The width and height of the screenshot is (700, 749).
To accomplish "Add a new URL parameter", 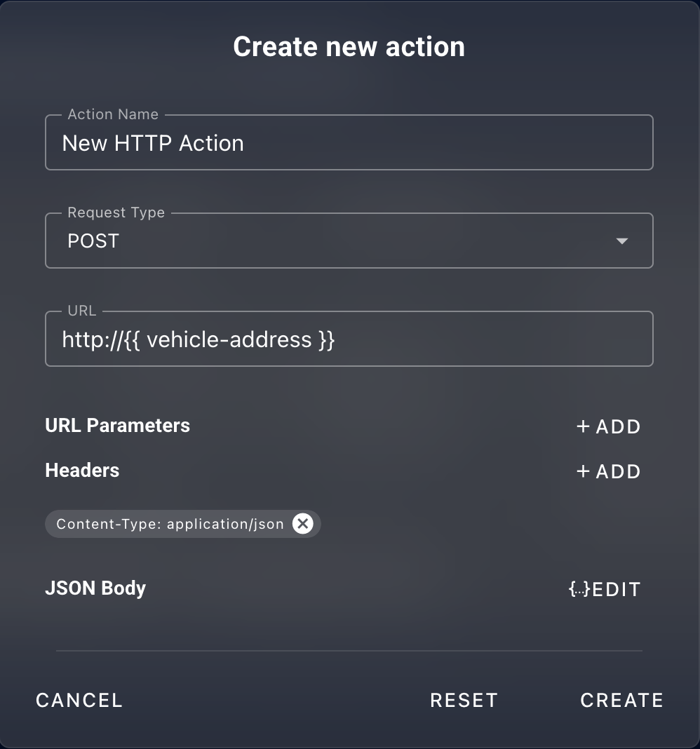I will [x=607, y=426].
